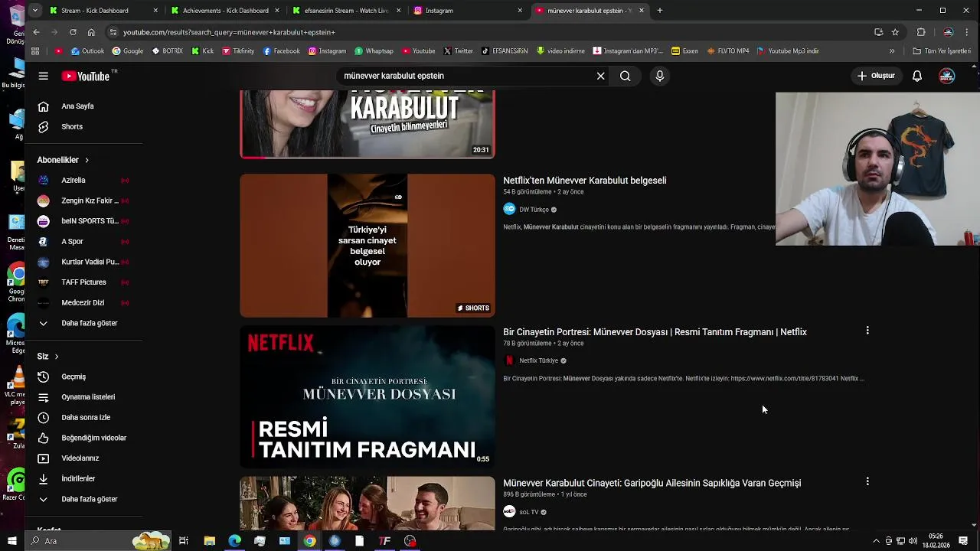Open File Explorer from the taskbar
The height and width of the screenshot is (551, 980).
(x=209, y=541)
